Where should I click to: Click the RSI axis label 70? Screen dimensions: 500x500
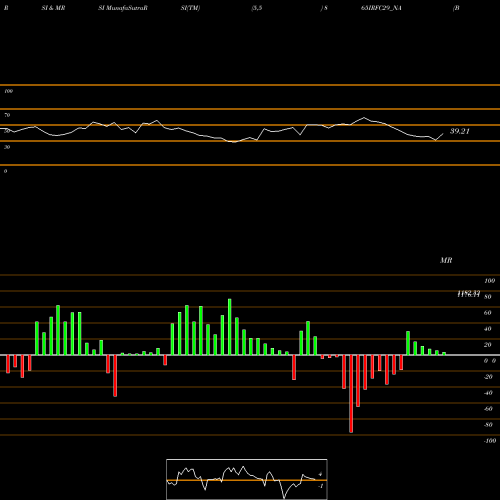[x=7, y=115]
